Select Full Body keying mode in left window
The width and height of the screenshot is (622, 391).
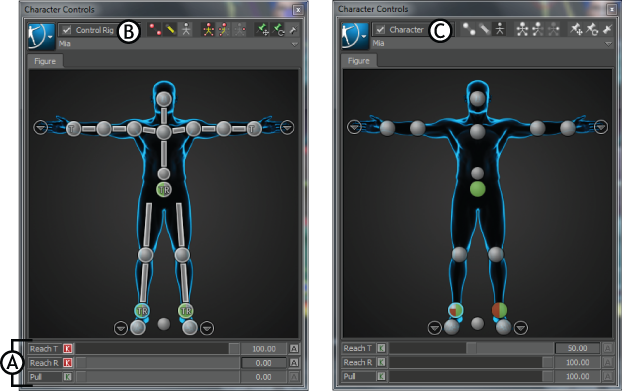click(x=208, y=30)
